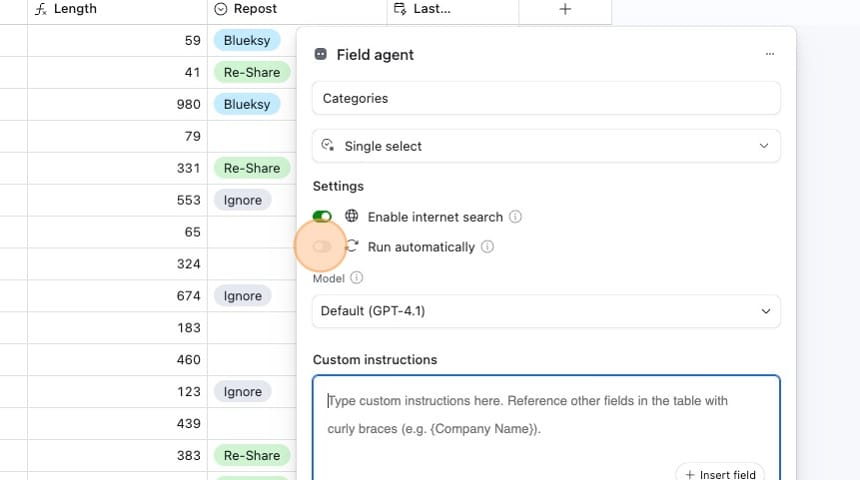Open the Last... column header

tap(452, 9)
